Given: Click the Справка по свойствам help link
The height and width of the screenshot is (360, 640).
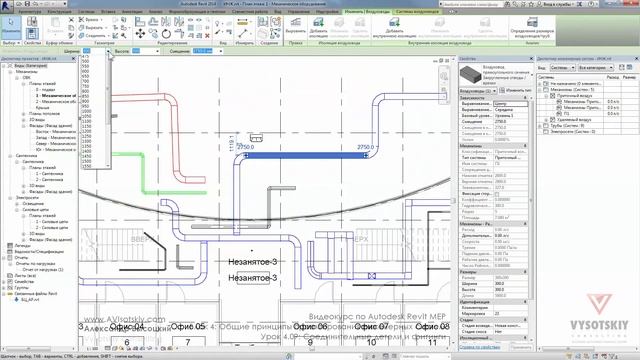Looking at the screenshot, I should (479, 347).
